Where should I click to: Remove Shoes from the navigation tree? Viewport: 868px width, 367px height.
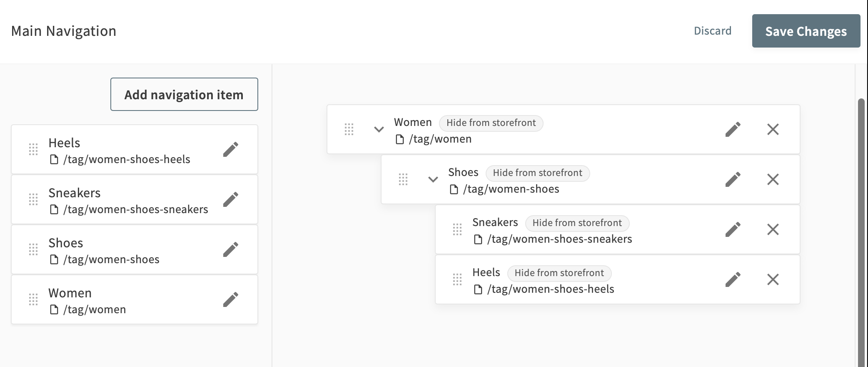pyautogui.click(x=773, y=179)
